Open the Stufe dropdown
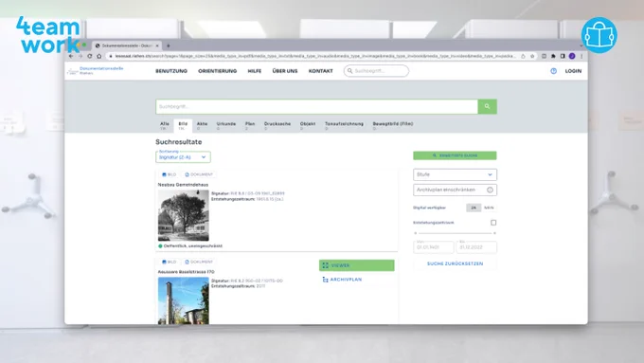The height and width of the screenshot is (363, 644). click(455, 174)
